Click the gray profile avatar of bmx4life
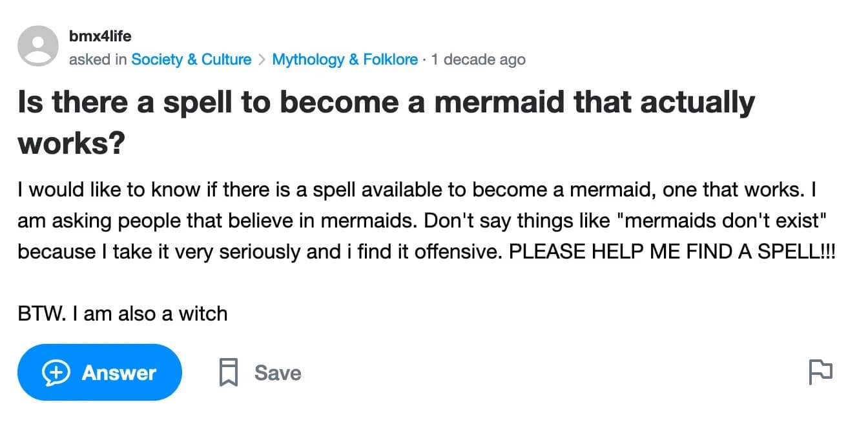This screenshot has height=424, width=868. point(39,46)
